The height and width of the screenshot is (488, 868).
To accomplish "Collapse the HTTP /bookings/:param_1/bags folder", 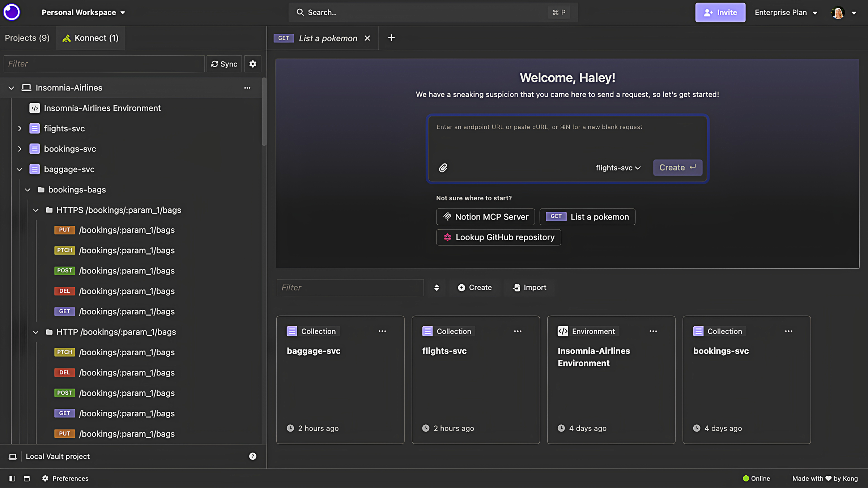I will (x=36, y=332).
